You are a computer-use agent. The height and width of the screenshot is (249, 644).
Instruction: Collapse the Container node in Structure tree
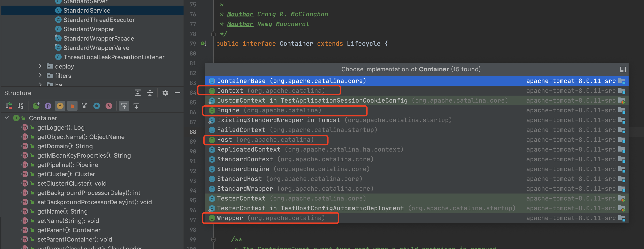coord(7,118)
